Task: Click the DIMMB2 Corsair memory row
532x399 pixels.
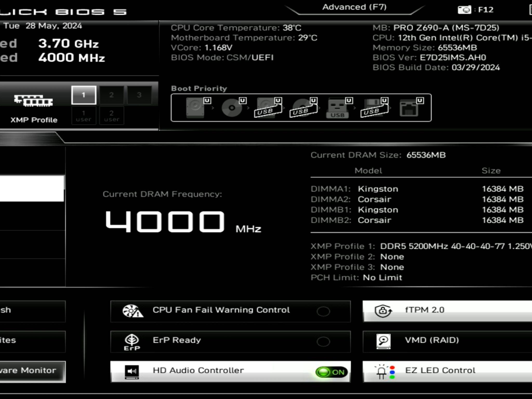Action: coord(417,220)
